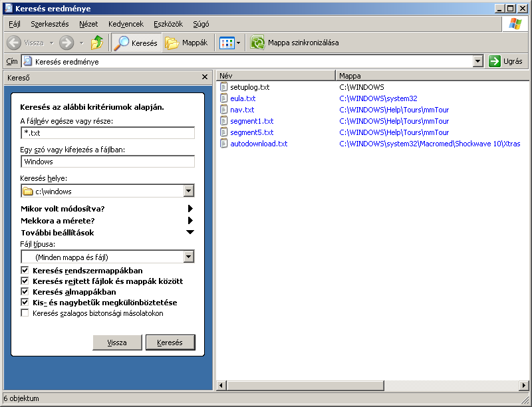The width and height of the screenshot is (532, 407).
Task: Click the address bar search-results icon
Action: [x=27, y=61]
